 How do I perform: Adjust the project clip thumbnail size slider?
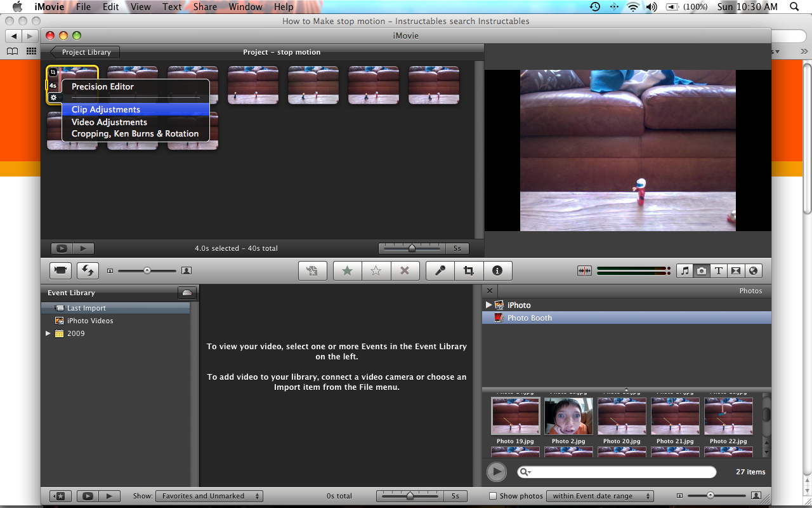point(147,271)
